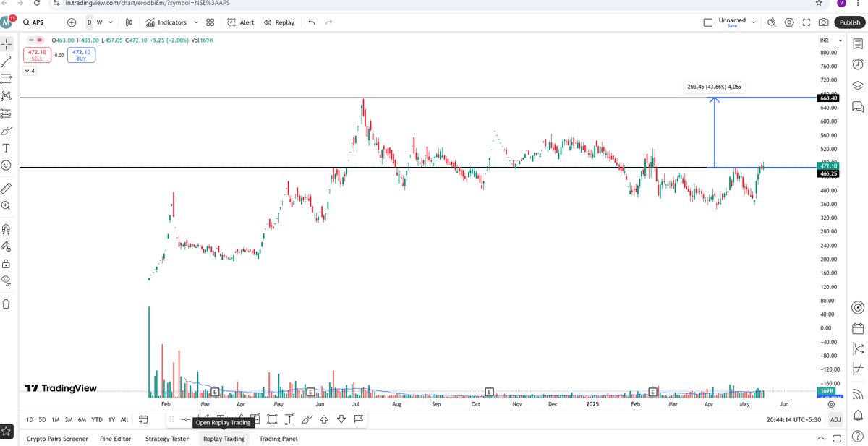Open the forecasting and measurement tools
Screen dimensions: 868x446
[7, 113]
